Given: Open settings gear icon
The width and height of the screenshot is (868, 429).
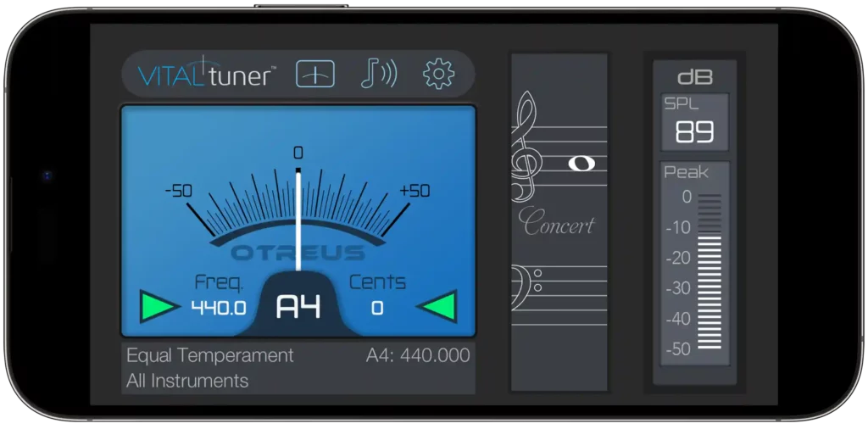Looking at the screenshot, I should pos(438,75).
